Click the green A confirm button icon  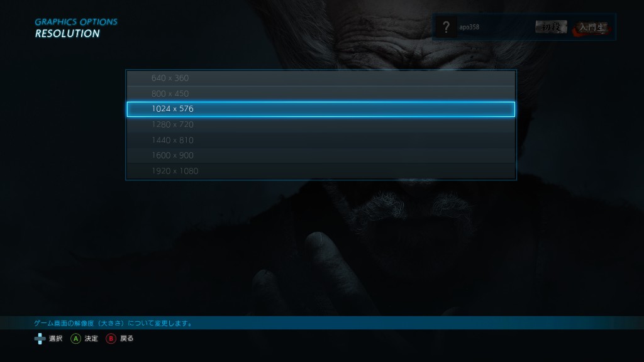click(x=75, y=339)
